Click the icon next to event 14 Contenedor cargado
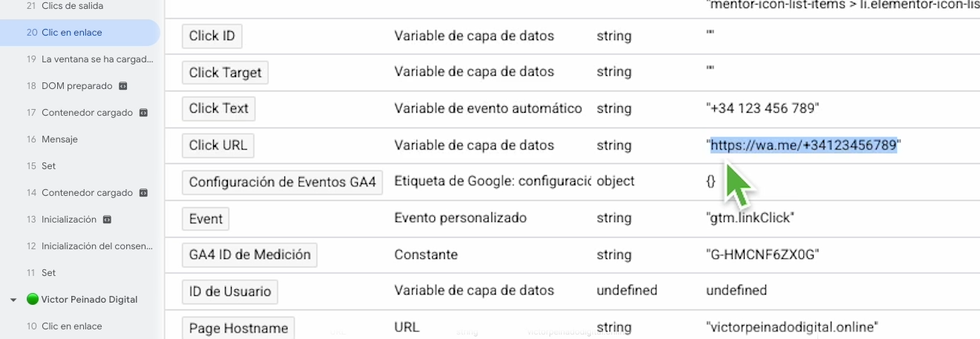Image resolution: width=980 pixels, height=339 pixels. (x=143, y=193)
